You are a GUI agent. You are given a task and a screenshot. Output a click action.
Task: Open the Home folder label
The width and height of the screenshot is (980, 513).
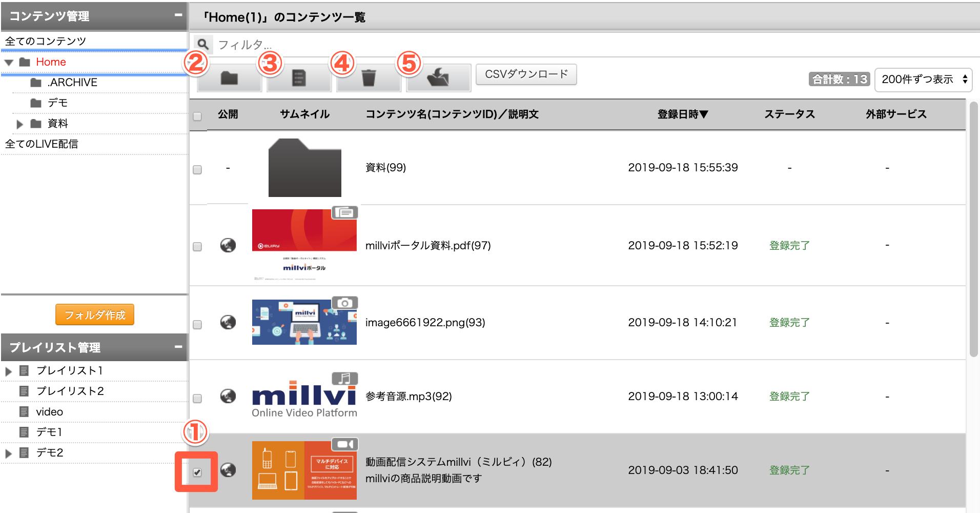click(51, 62)
